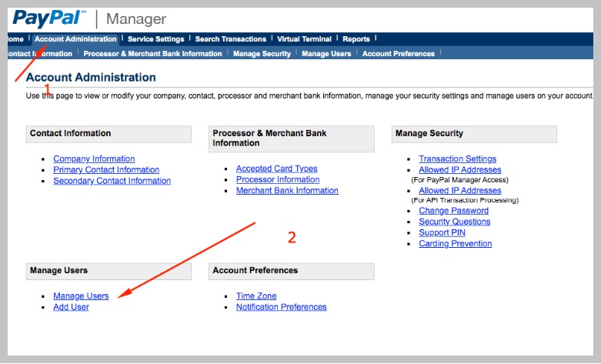The image size is (601, 364).
Task: Open the Transaction Settings link
Action: point(457,159)
